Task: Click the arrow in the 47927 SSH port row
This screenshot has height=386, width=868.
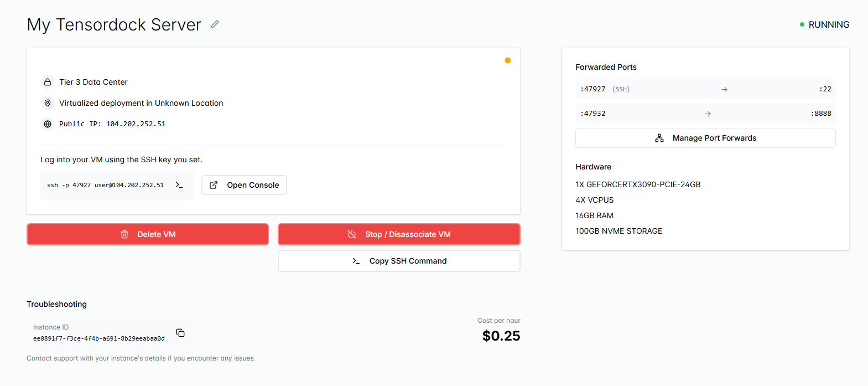Action: [724, 89]
